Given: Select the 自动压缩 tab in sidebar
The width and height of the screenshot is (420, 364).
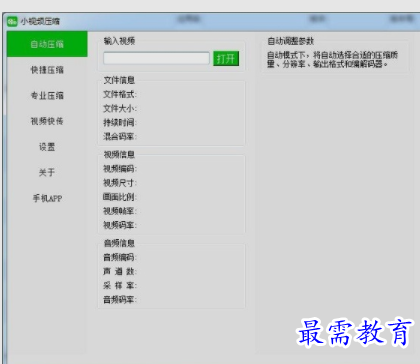Looking at the screenshot, I should 47,44.
